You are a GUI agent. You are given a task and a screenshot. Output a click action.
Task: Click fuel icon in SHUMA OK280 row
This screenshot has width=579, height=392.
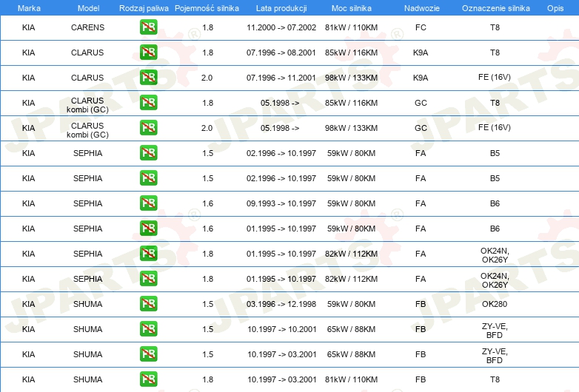(148, 304)
